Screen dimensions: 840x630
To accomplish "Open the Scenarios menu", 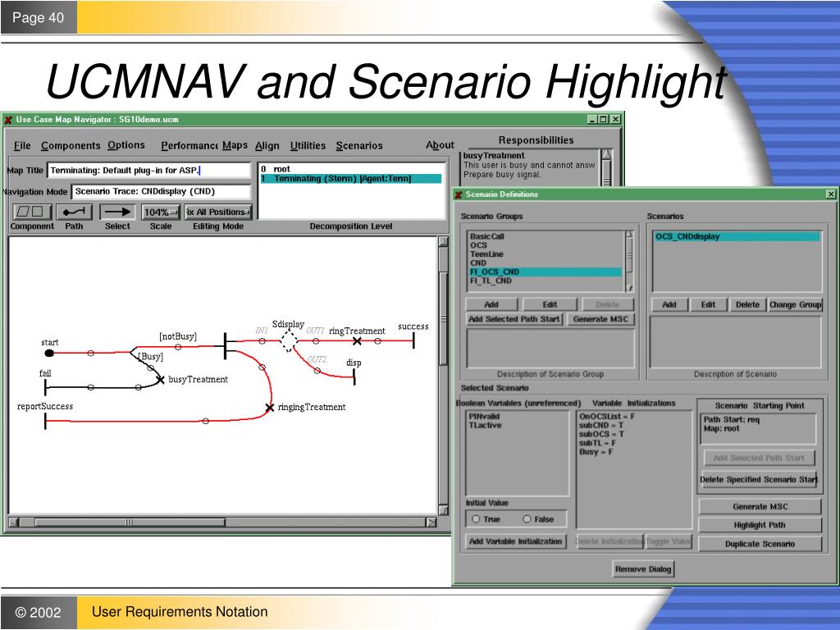I will click(359, 146).
